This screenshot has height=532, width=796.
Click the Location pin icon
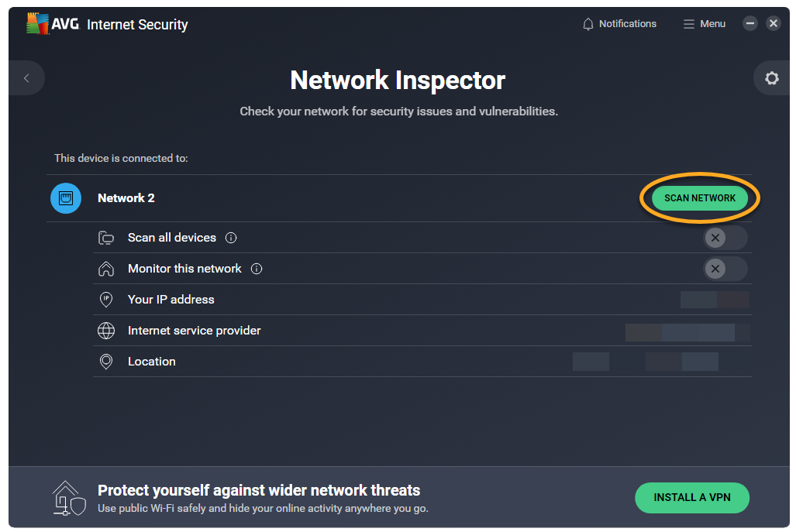(106, 362)
